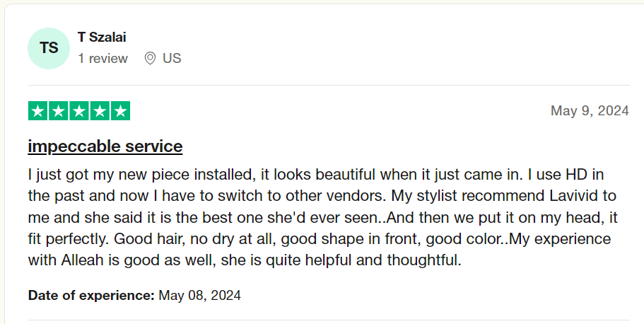Click the 'May 08, 2024' experience date
The image size is (644, 324).
199,295
